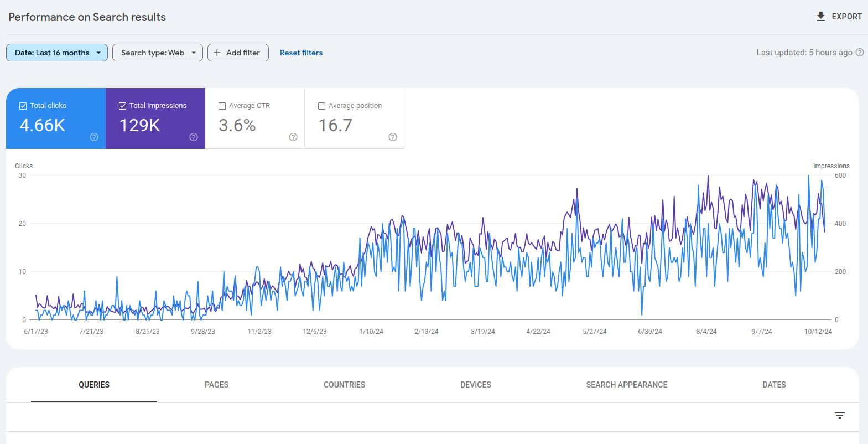Click the 11/2/23 date axis label
Viewport: 868px width, 444px height.
click(259, 332)
